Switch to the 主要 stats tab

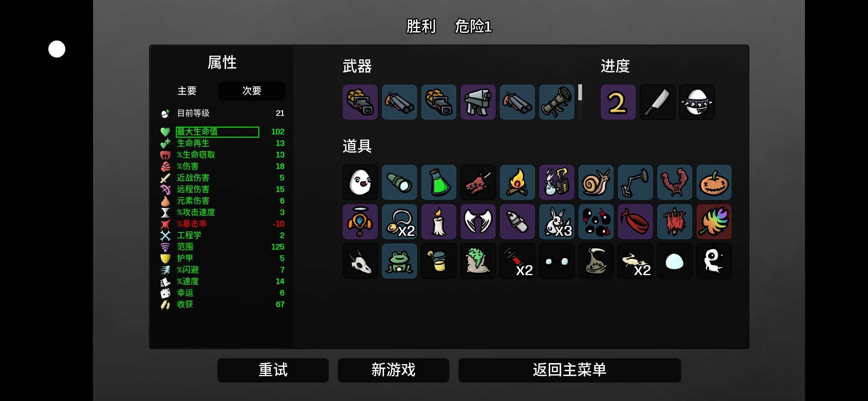187,91
